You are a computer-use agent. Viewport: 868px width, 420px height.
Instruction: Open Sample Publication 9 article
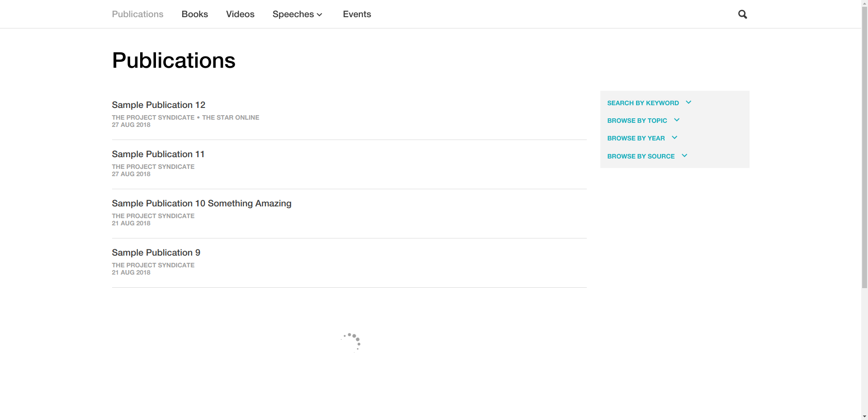click(156, 252)
